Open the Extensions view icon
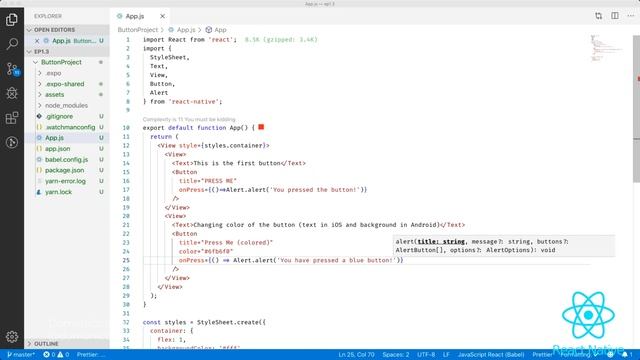The height and width of the screenshot is (360, 640). [12, 118]
